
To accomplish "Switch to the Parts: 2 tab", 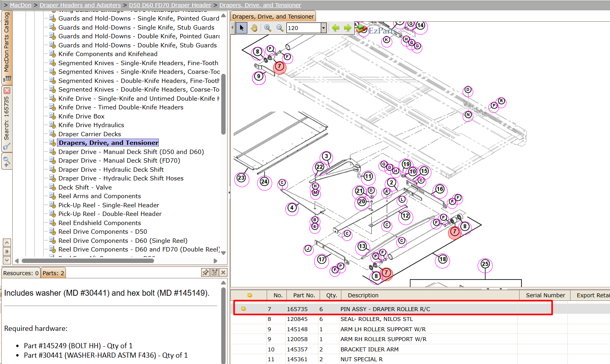I will click(x=53, y=273).
